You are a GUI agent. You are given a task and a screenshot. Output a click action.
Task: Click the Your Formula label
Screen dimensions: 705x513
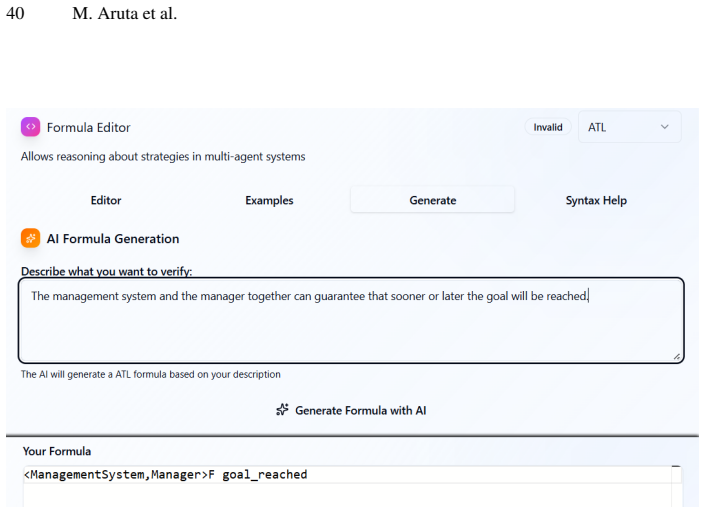click(x=57, y=451)
